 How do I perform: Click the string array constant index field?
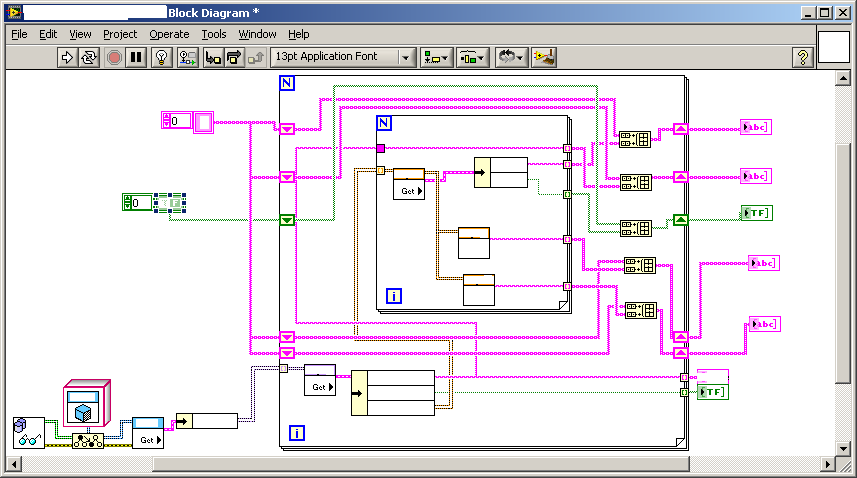[181, 121]
